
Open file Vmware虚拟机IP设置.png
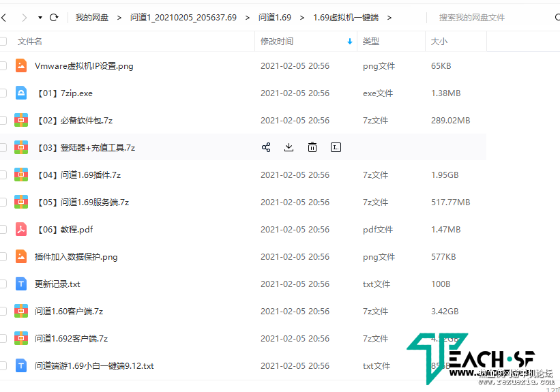[x=84, y=66]
